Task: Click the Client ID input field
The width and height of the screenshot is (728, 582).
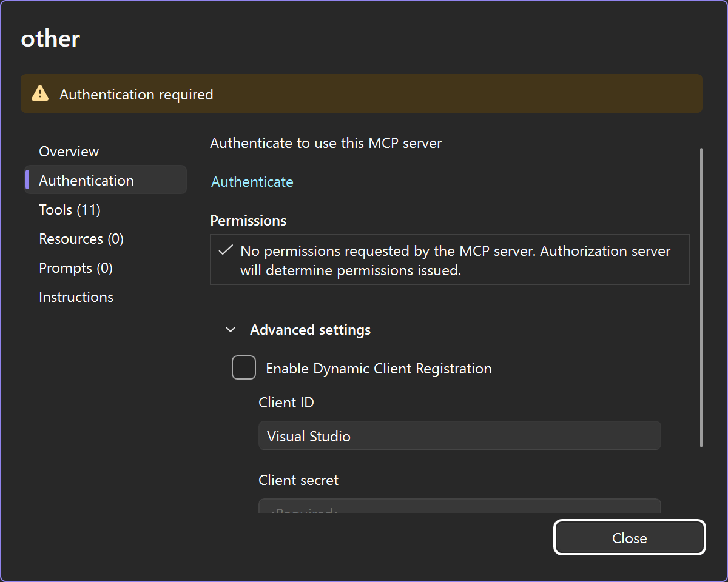Action: click(x=459, y=435)
